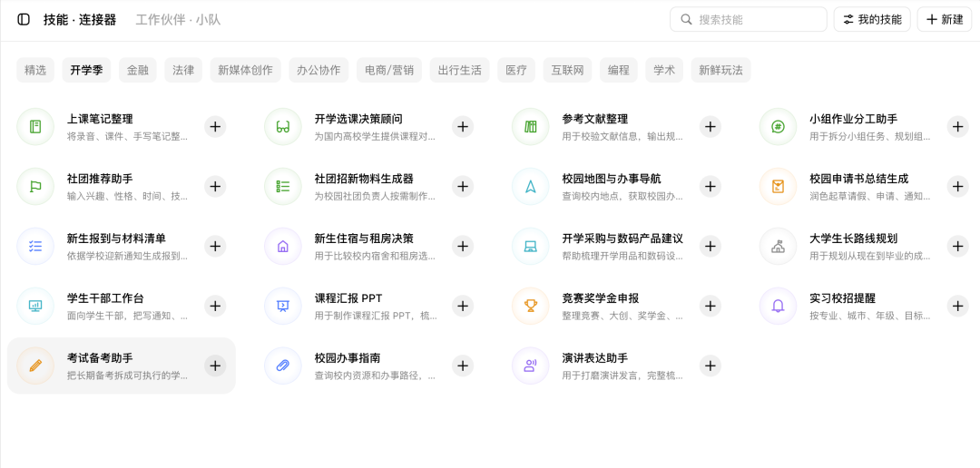Open the 出行生活 category tab

tap(460, 70)
